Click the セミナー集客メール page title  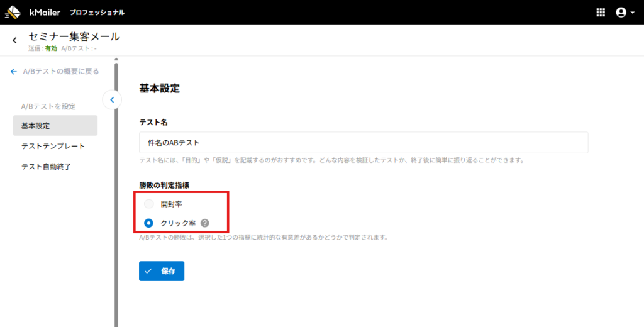click(74, 36)
